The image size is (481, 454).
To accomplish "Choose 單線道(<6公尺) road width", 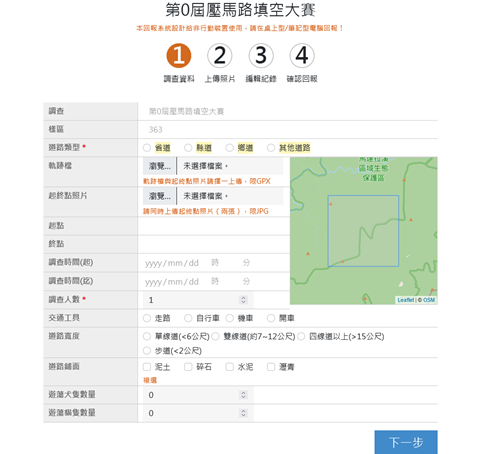I will point(147,337).
